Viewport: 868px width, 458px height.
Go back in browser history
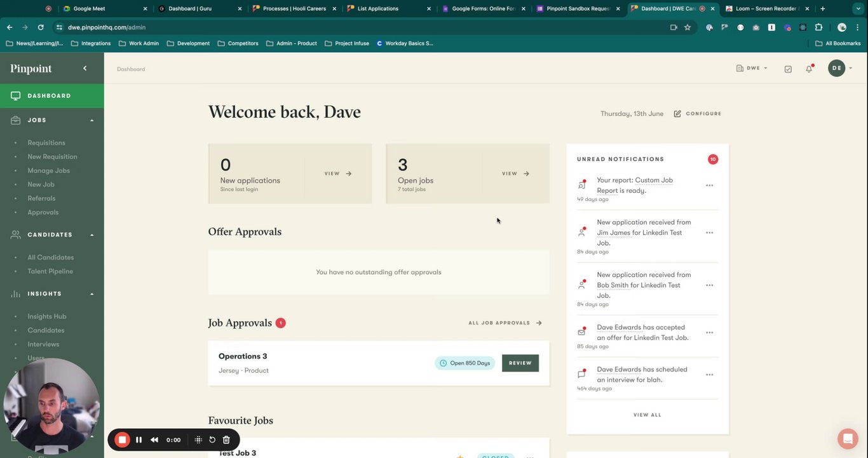(10, 27)
